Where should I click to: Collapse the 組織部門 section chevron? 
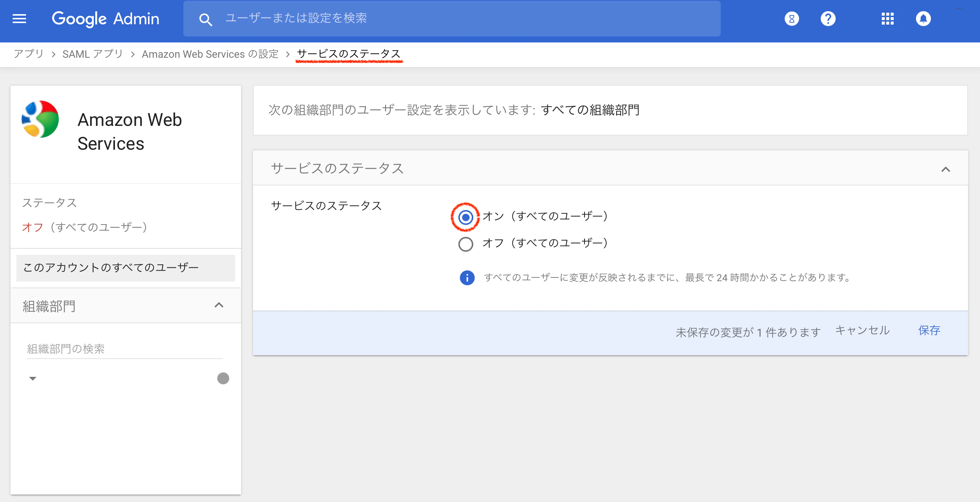[x=219, y=305]
